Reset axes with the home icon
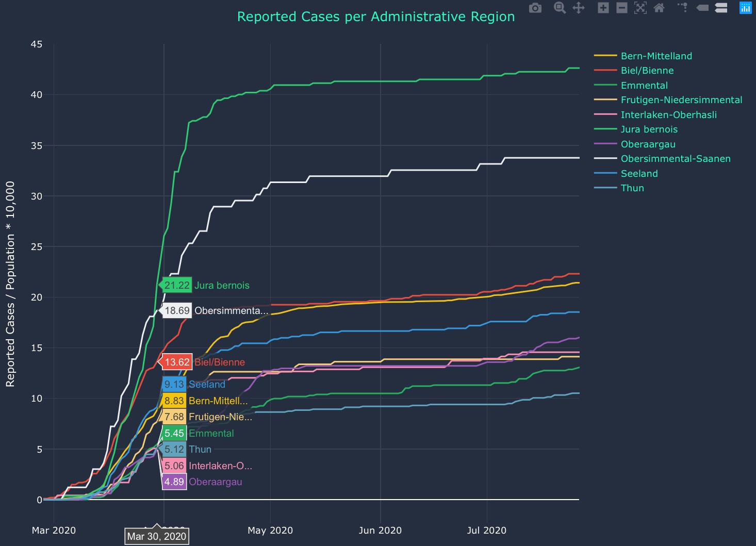Viewport: 756px width, 546px height. [659, 8]
